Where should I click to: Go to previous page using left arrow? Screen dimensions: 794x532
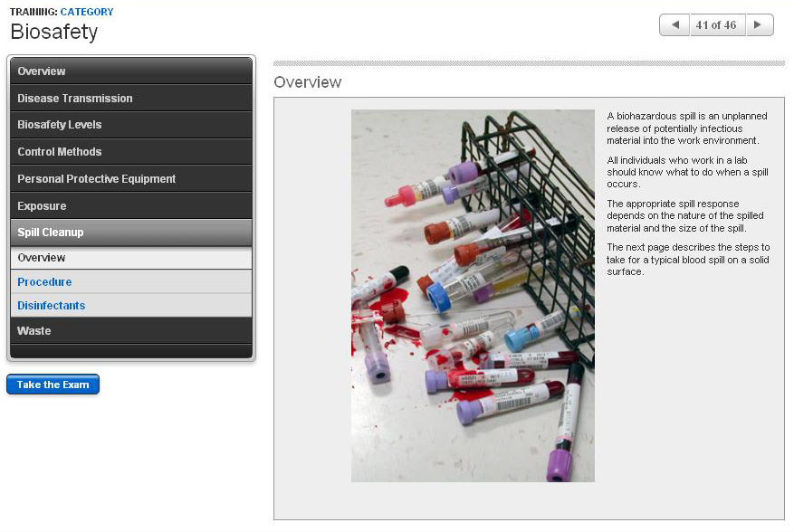point(675,24)
